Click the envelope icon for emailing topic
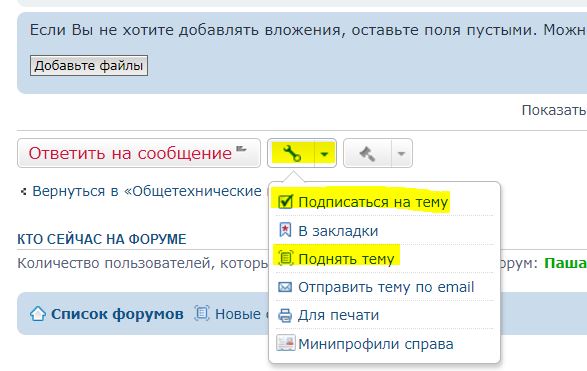 pyautogui.click(x=285, y=287)
